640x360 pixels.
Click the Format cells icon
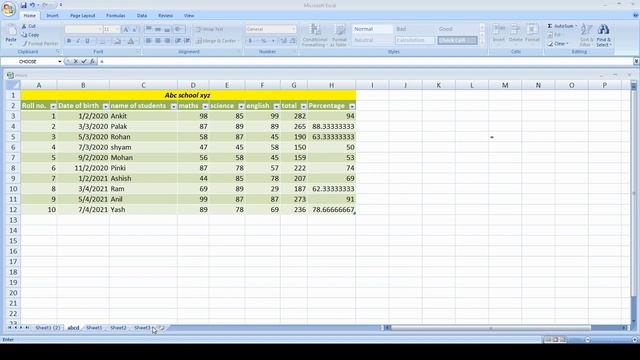coord(532,33)
